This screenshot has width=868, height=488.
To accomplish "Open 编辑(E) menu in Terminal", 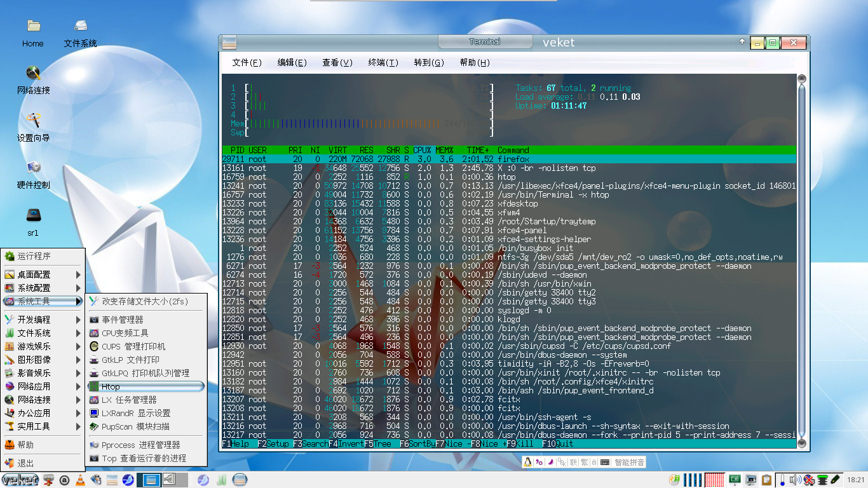I will tap(292, 62).
